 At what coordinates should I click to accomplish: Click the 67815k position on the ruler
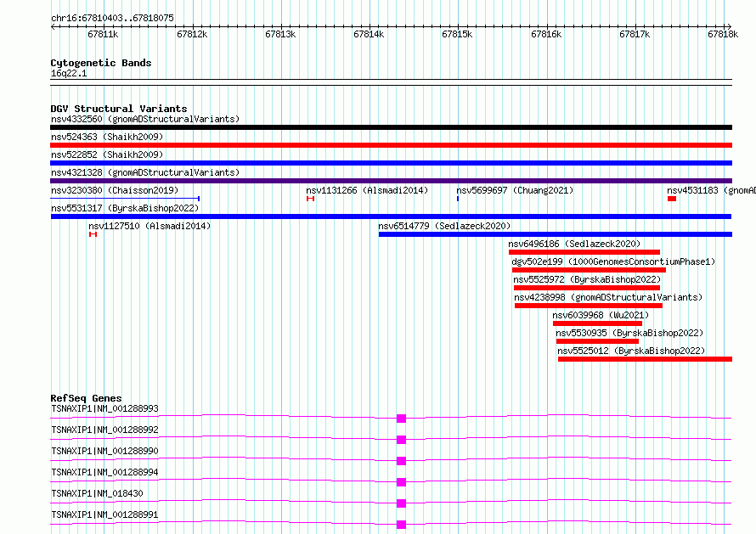tap(457, 34)
